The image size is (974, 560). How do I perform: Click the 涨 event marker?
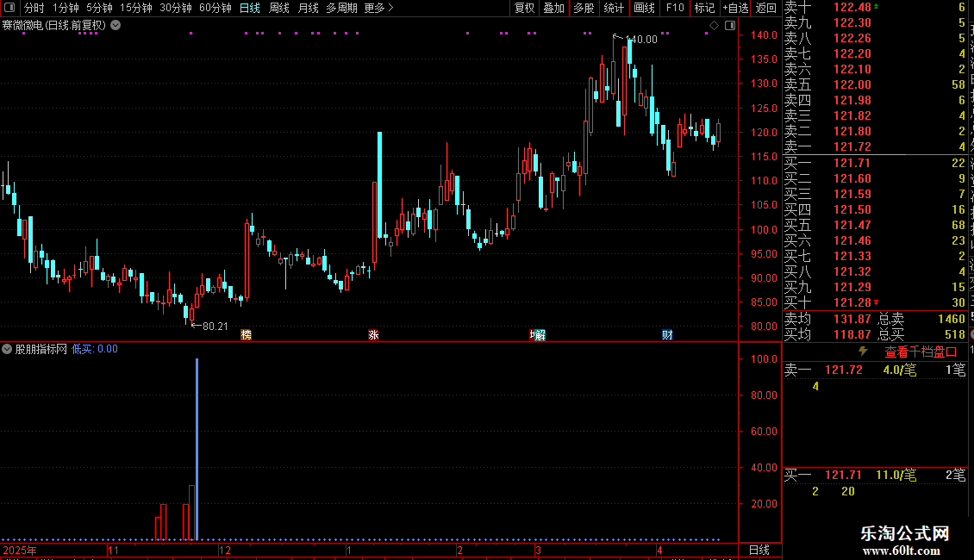click(373, 335)
